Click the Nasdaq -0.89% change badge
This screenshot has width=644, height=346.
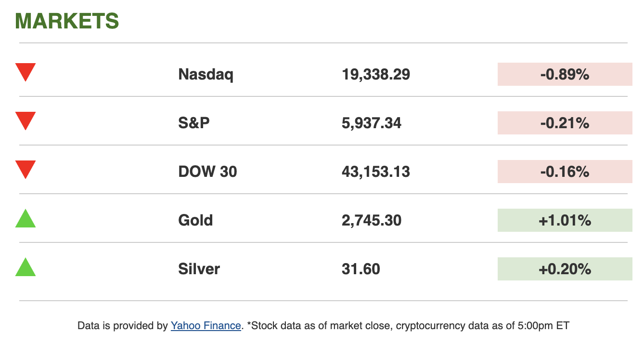pos(565,74)
